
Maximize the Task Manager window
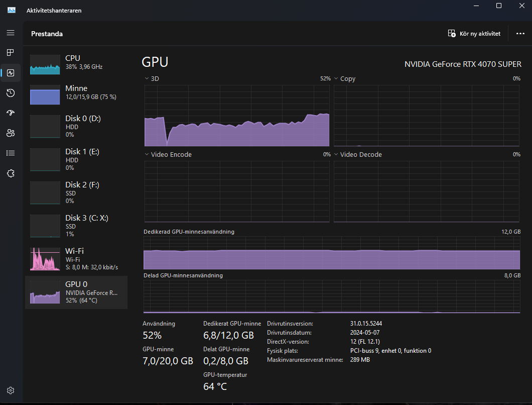coord(499,6)
